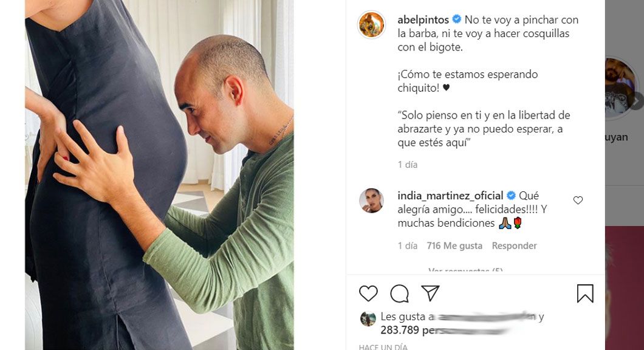
Task: Like india_martinez_oficial's comment with the small heart
Action: (578, 200)
